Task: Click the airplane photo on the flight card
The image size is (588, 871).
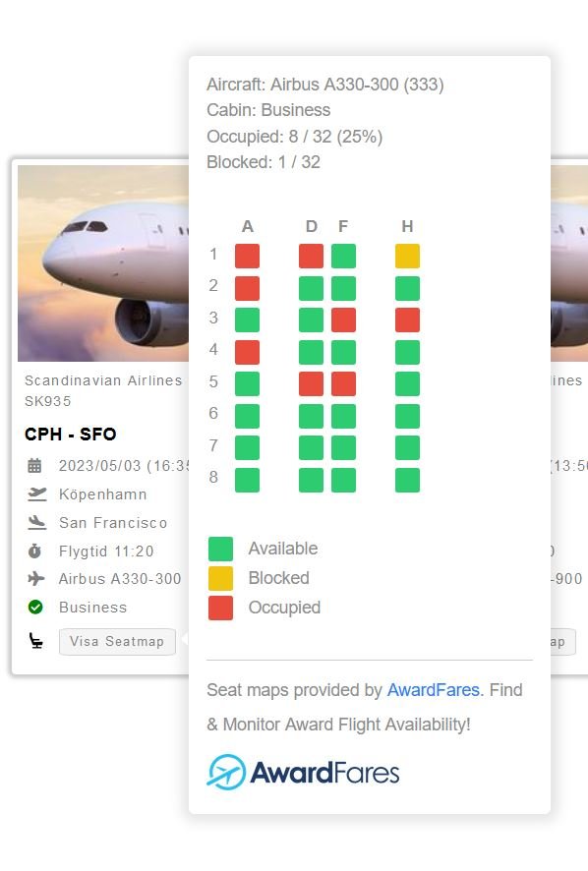Action: click(x=98, y=262)
